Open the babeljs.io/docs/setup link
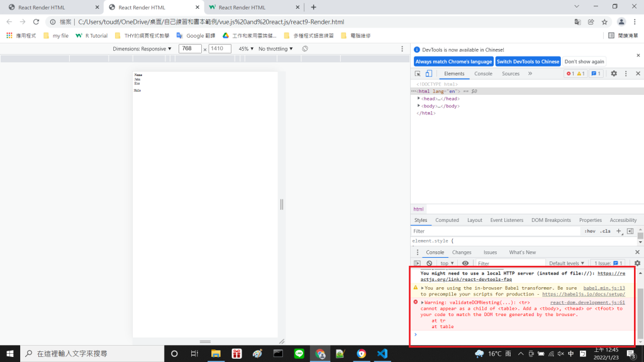644x362 pixels. [584, 294]
